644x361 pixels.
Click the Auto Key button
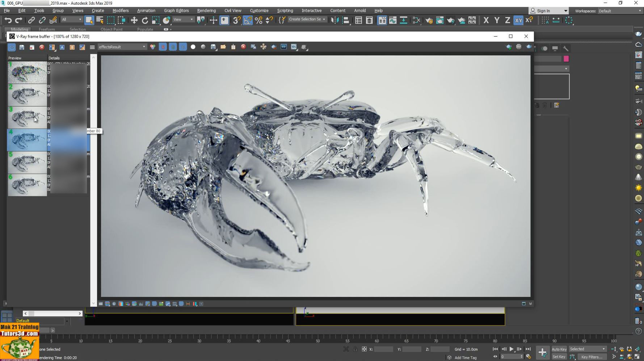[x=559, y=349]
